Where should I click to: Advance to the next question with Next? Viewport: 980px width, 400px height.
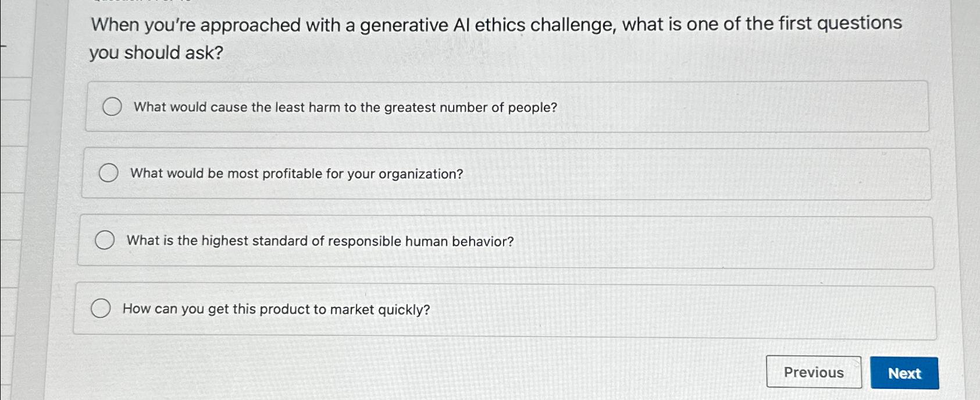(x=904, y=373)
